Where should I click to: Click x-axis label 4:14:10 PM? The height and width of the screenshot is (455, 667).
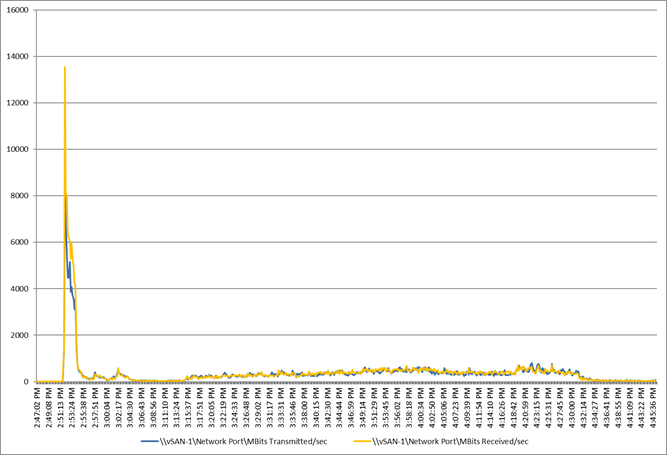[x=491, y=407]
